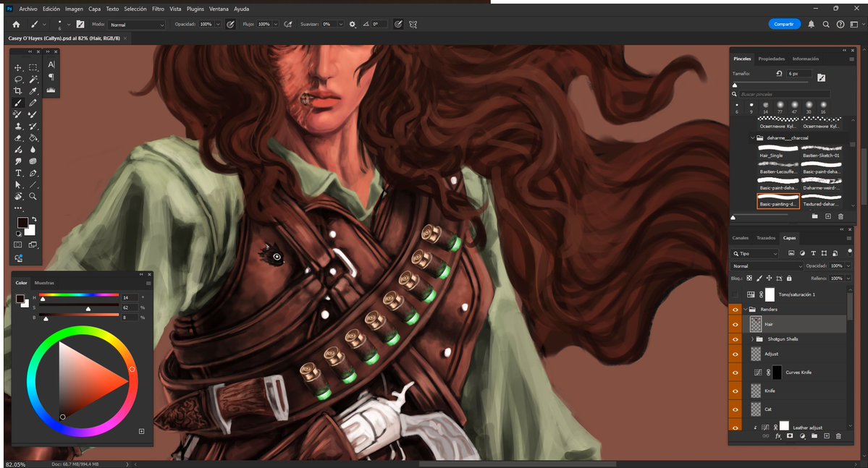The width and height of the screenshot is (868, 468).
Task: Open the Archivo menu
Action: tap(28, 9)
